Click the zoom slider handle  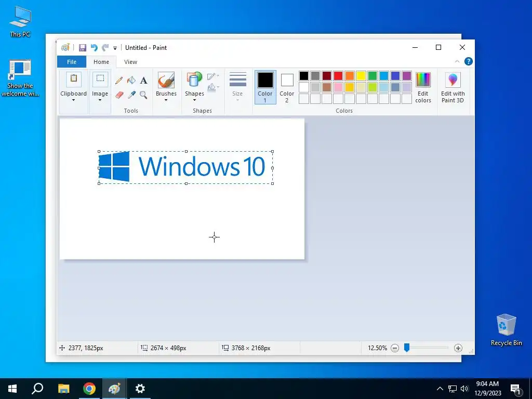[x=407, y=348]
